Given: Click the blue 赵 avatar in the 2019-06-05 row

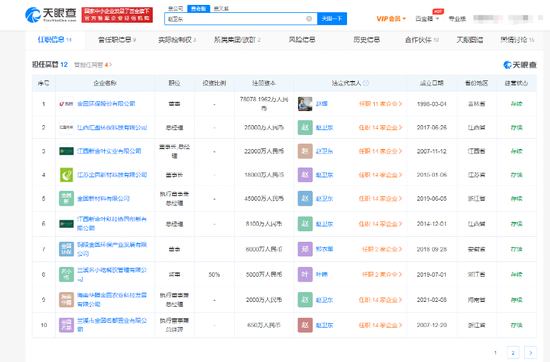Looking at the screenshot, I should tap(305, 199).
